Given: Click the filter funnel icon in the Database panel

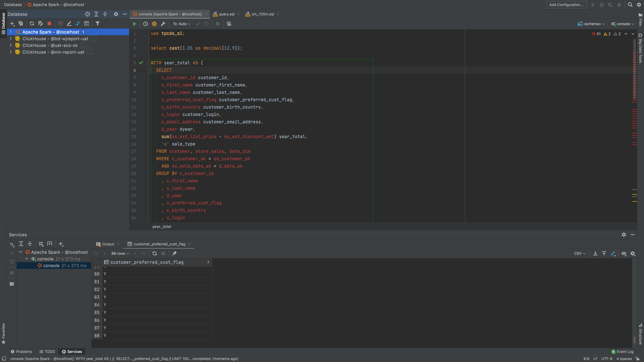Looking at the screenshot, I should tap(97, 23).
